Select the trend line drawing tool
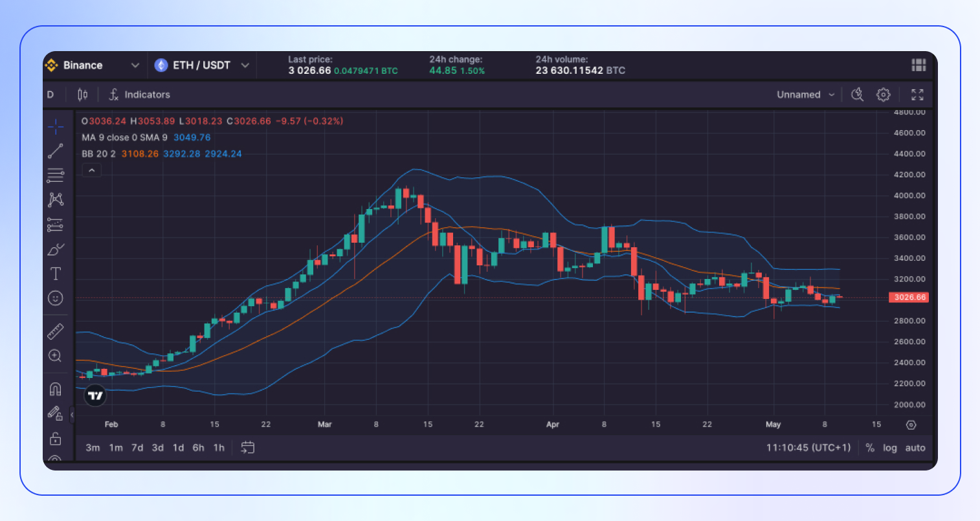 tap(56, 151)
